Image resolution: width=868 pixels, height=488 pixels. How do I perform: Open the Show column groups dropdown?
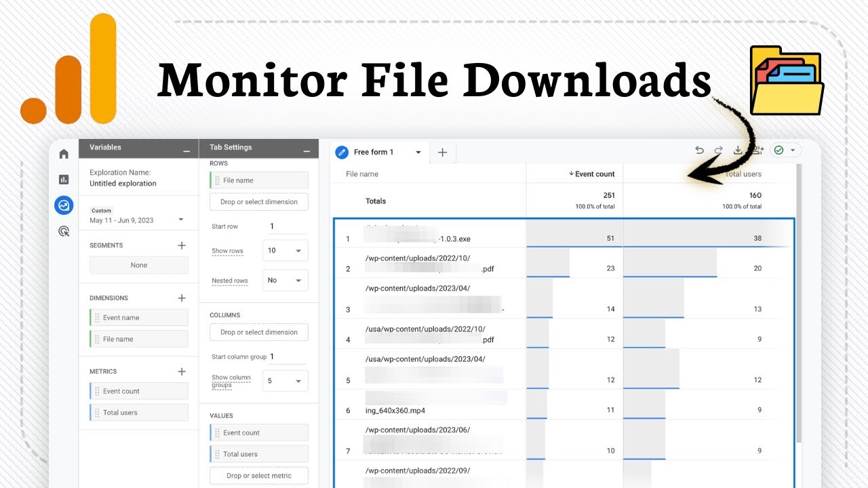[285, 381]
